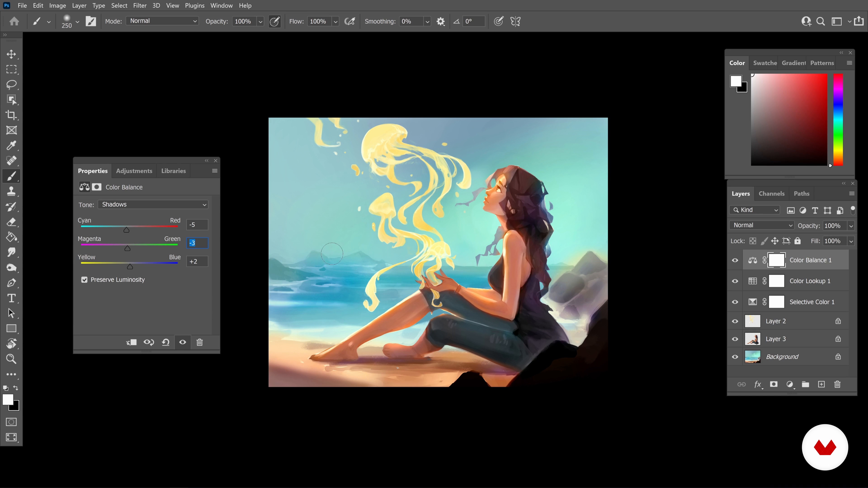868x488 pixels.
Task: Create new group folder in Layers panel
Action: (805, 384)
